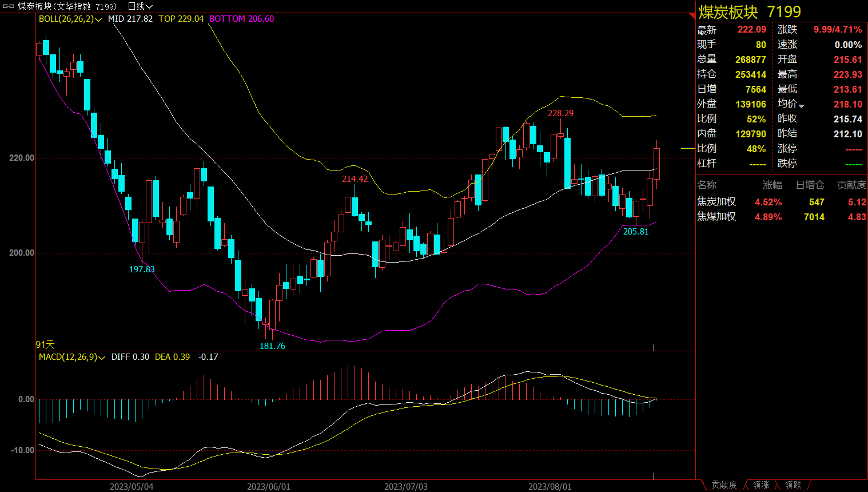Click the 最高 value 223.93
This screenshot has width=868, height=492.
tap(847, 74)
